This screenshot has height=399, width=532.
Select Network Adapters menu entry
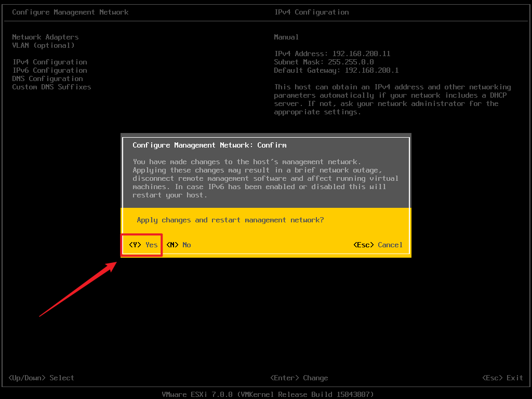click(45, 37)
